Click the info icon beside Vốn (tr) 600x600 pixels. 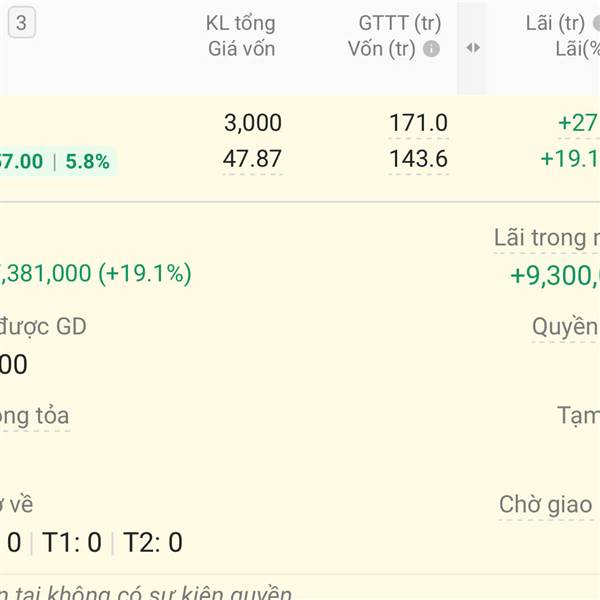coord(431,49)
